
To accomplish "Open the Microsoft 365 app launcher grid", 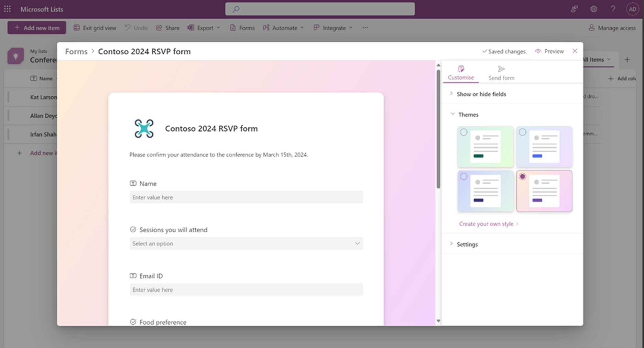I will 7,9.
